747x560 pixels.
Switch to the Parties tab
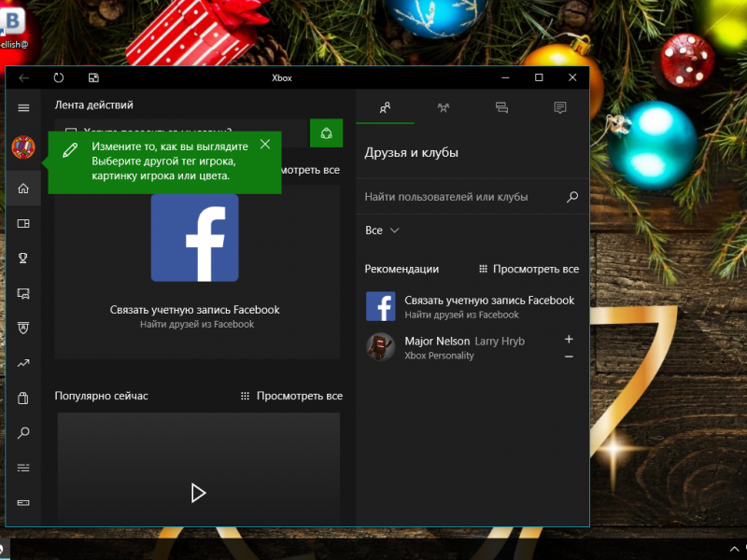443,107
